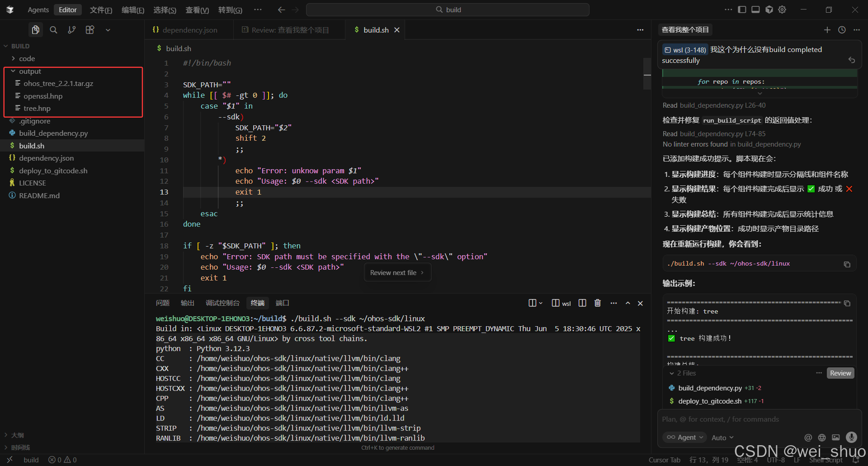Kill terminal with trash icon
The image size is (868, 466).
pos(598,303)
